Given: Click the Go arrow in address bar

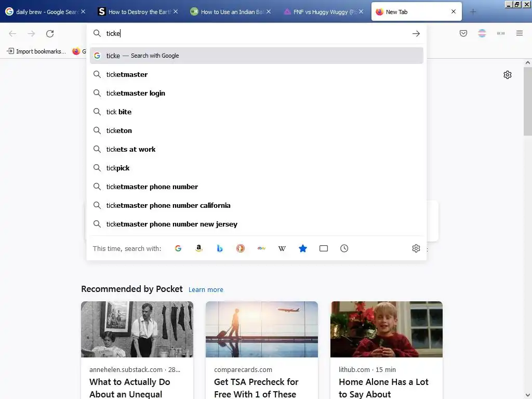Looking at the screenshot, I should pos(416,34).
